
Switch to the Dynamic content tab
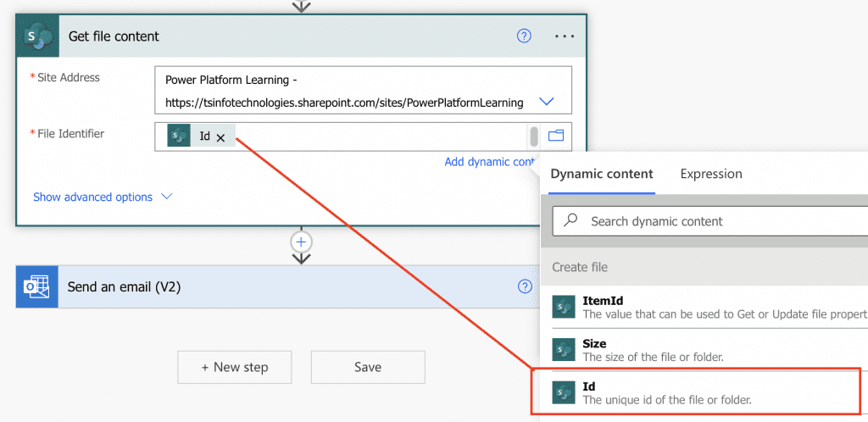pyautogui.click(x=602, y=174)
